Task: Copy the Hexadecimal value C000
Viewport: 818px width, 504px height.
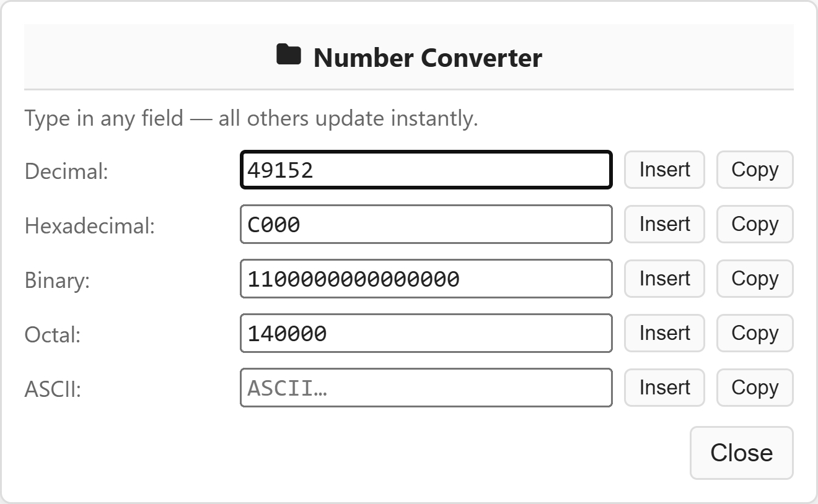Action: (x=755, y=224)
